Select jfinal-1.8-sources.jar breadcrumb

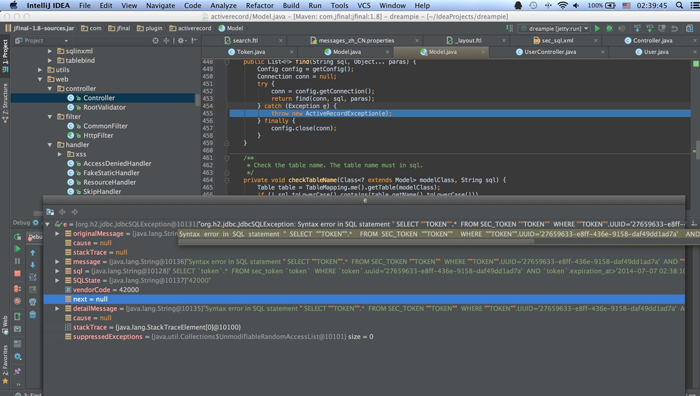[40, 28]
